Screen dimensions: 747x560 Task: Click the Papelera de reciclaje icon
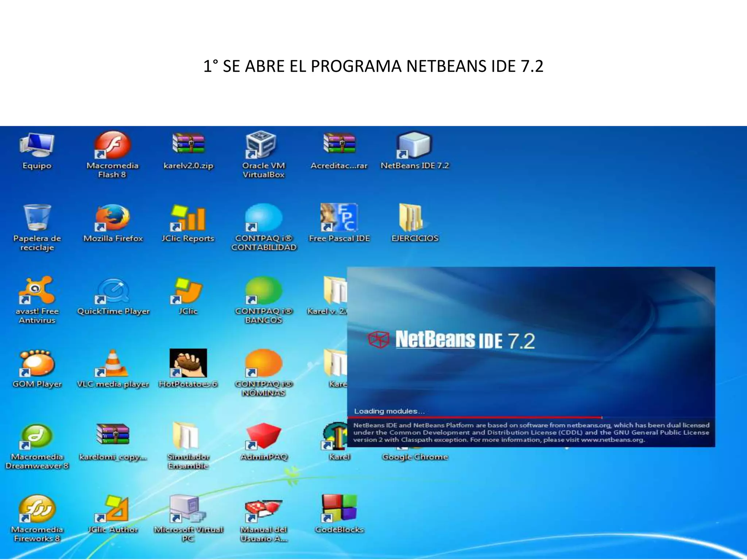click(37, 218)
